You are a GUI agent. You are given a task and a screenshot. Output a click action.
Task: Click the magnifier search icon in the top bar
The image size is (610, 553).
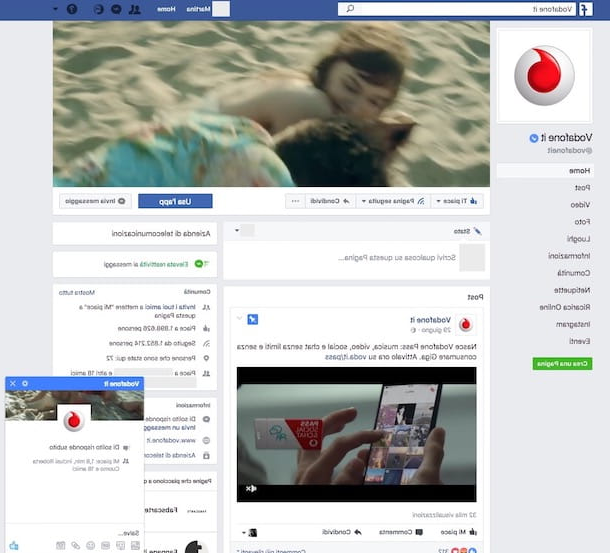pyautogui.click(x=350, y=9)
